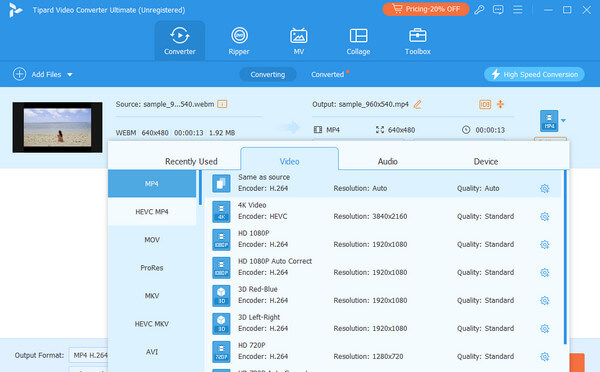Click the MP4 output format icon
The width and height of the screenshot is (600, 372).
(549, 121)
